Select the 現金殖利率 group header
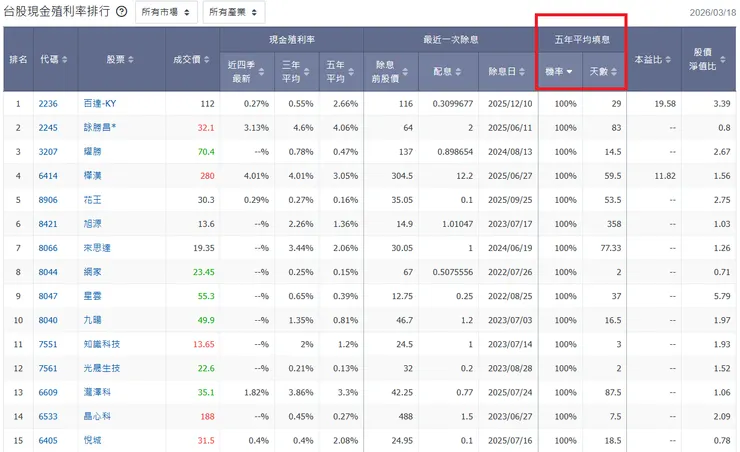 pyautogui.click(x=292, y=40)
